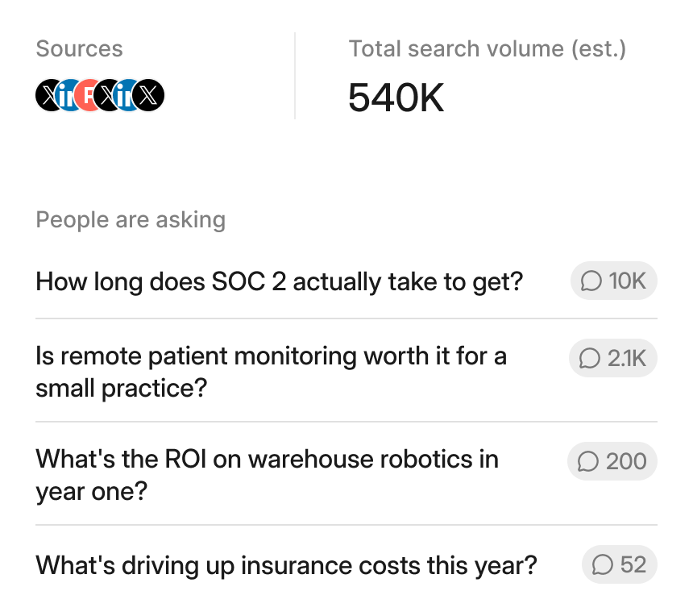Click the speech bubble icon beside 52

pos(603,564)
